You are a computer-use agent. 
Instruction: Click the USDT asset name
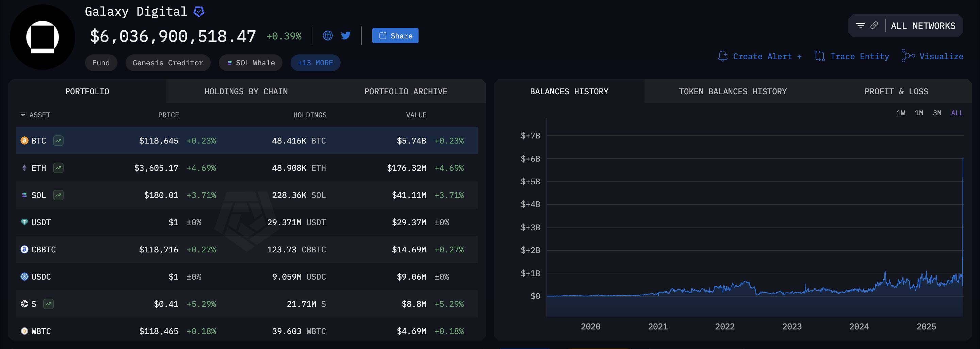click(x=41, y=222)
